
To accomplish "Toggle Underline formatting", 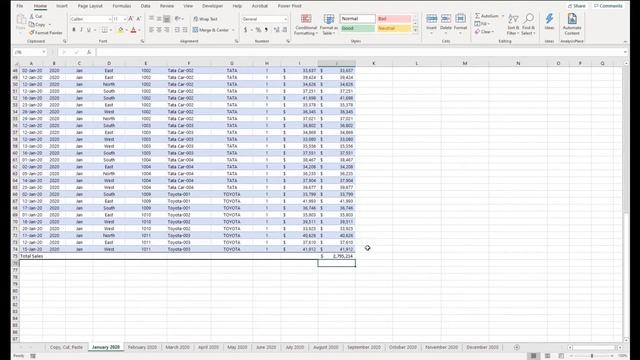I will [89, 30].
